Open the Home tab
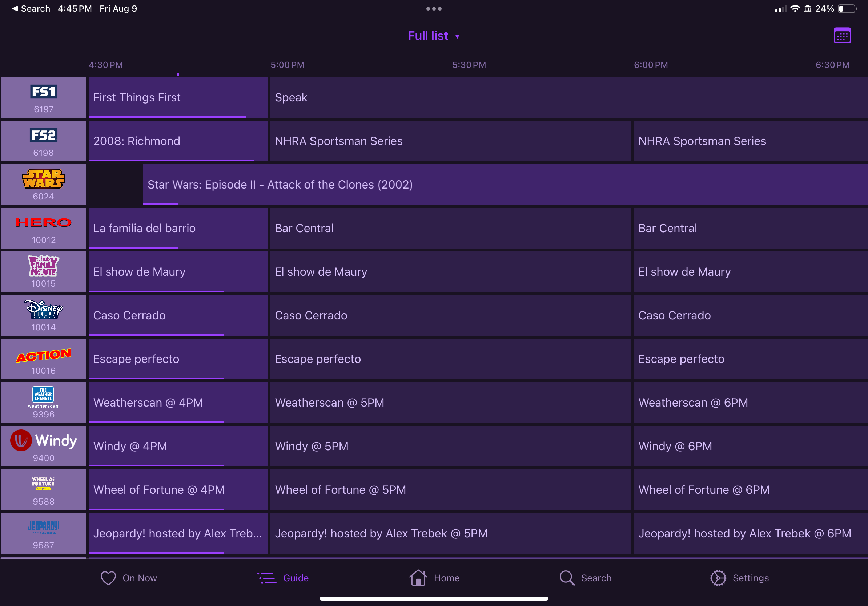 click(434, 578)
